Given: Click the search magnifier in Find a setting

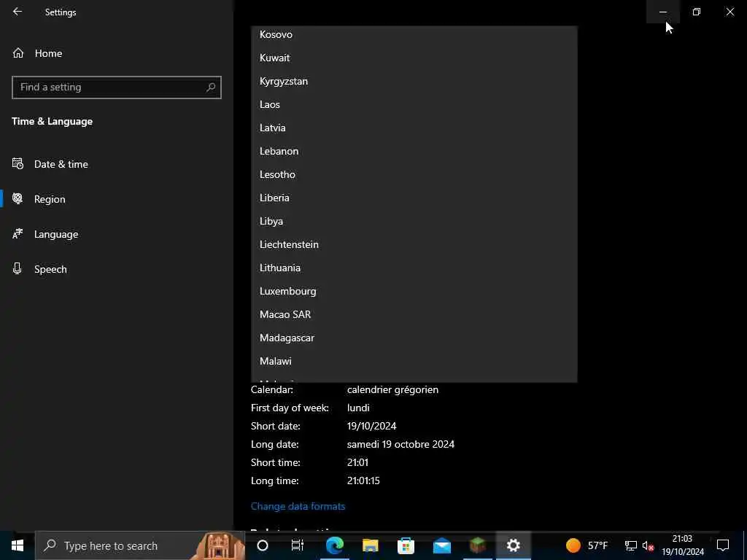Looking at the screenshot, I should click(211, 87).
